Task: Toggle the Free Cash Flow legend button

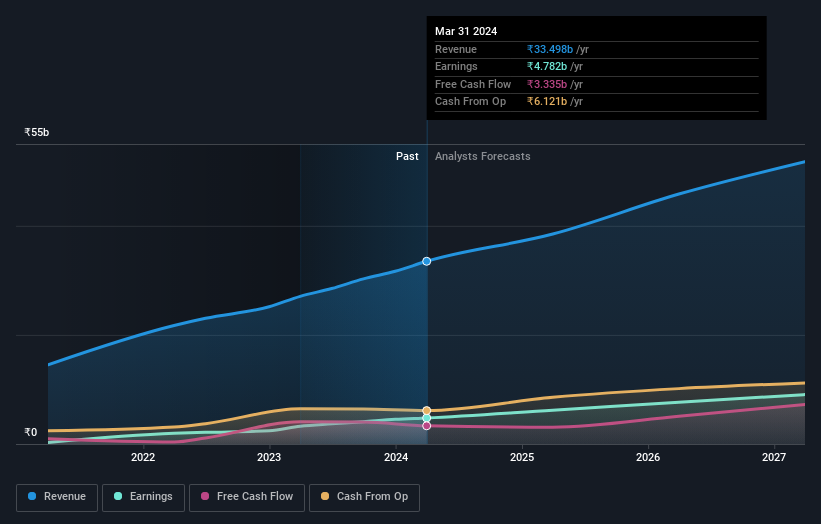Action: (x=247, y=497)
